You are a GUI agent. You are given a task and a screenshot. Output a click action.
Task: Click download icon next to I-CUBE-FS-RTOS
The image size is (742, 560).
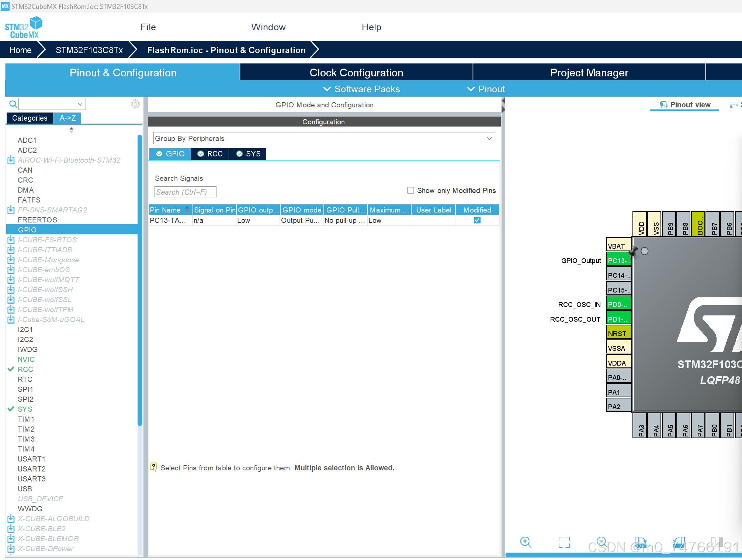click(x=11, y=240)
